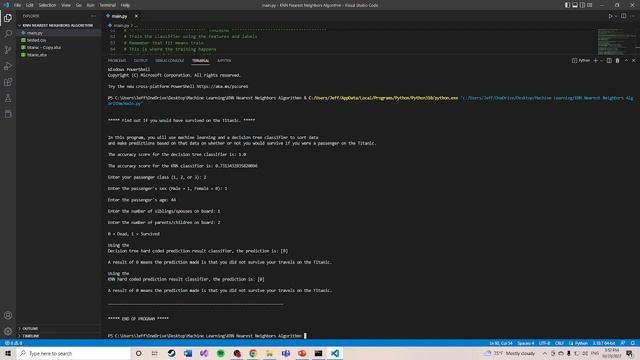Toggle the bottom panel layout button
The image size is (640, 360).
coord(575,5)
